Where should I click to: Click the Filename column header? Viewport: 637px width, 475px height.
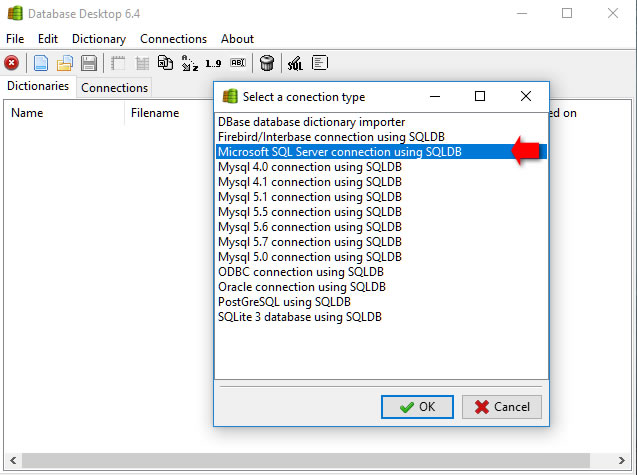point(169,113)
